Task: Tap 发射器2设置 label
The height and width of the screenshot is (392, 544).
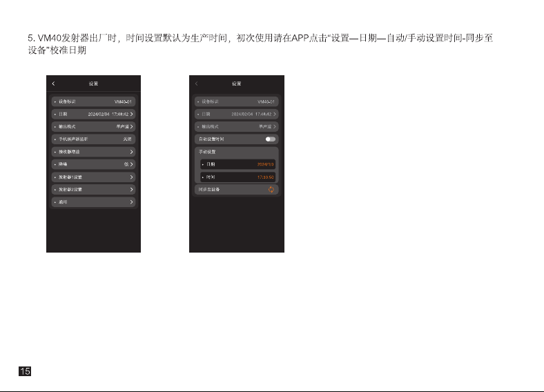Action: (x=70, y=189)
